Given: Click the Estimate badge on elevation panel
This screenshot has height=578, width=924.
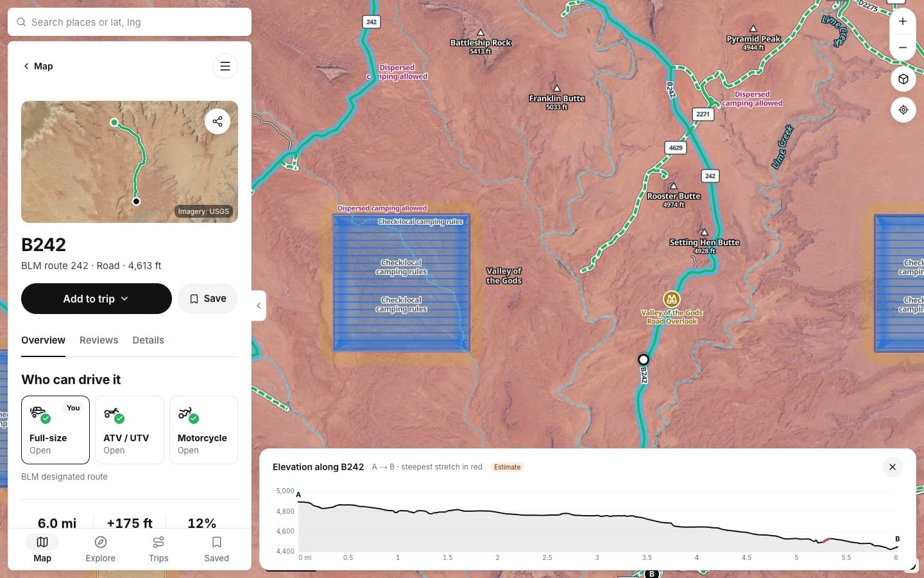Looking at the screenshot, I should pos(507,467).
